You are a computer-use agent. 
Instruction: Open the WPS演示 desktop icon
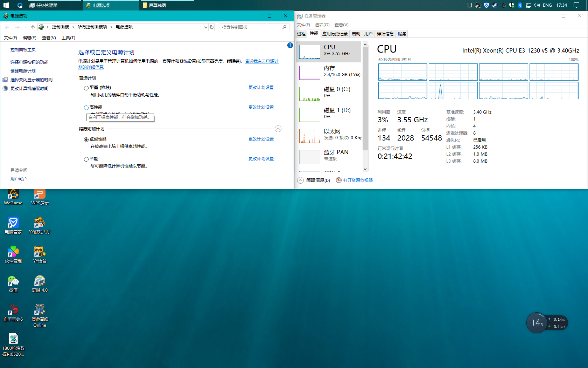[x=40, y=197]
